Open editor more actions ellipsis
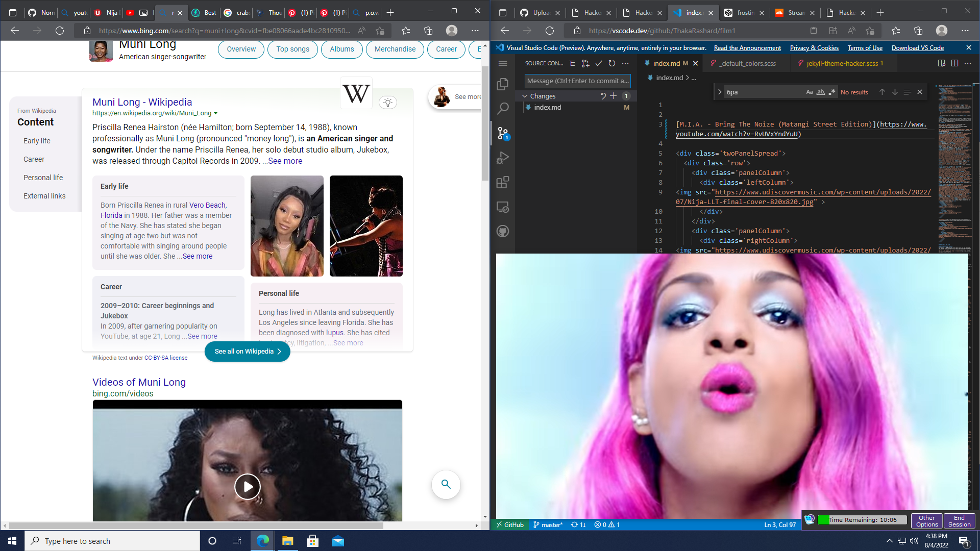The image size is (980, 551). pyautogui.click(x=968, y=63)
